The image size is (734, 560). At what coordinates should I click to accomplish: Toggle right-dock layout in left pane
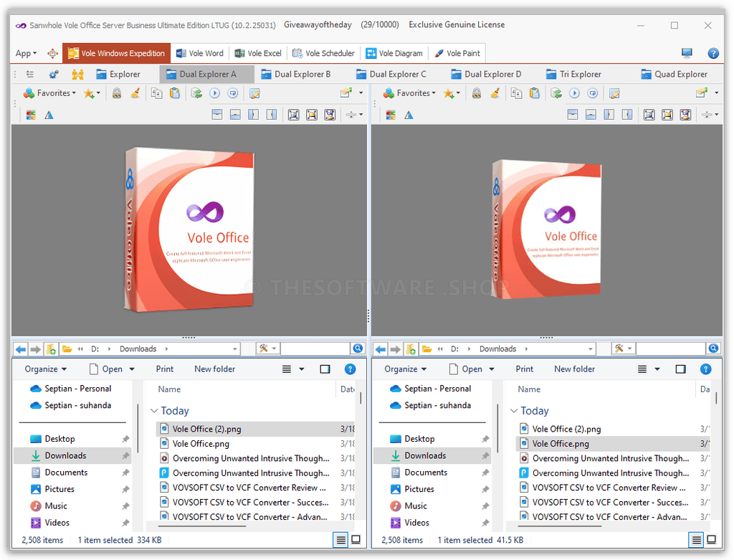click(x=272, y=115)
